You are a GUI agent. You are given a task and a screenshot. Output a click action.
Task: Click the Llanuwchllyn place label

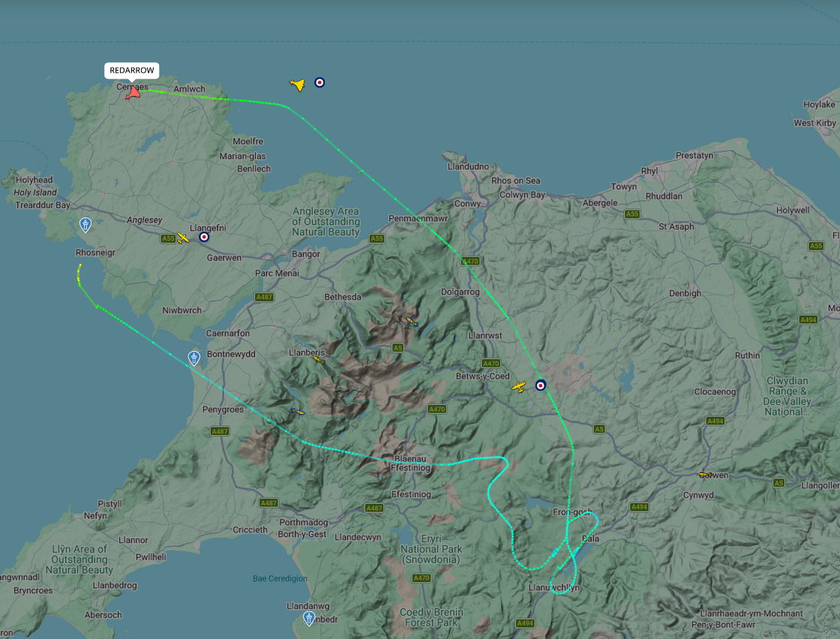point(554,587)
